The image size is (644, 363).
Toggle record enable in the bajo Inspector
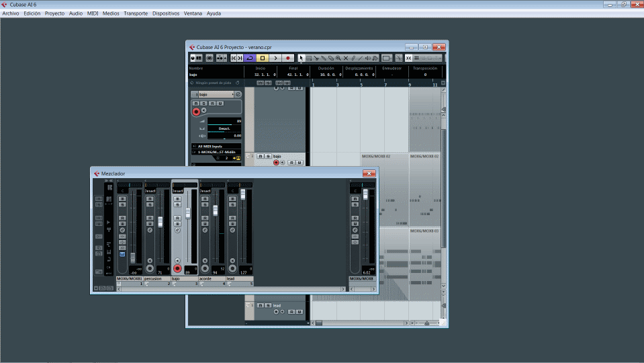tap(196, 112)
